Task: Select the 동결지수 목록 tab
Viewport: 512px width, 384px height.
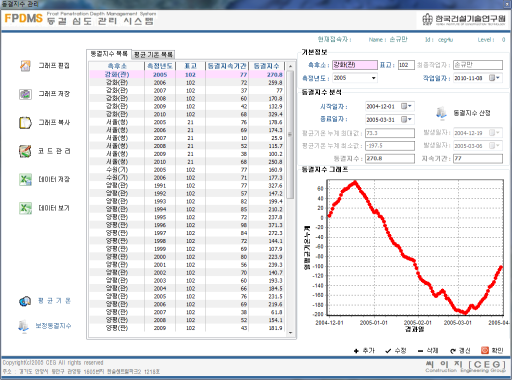Action: 109,54
